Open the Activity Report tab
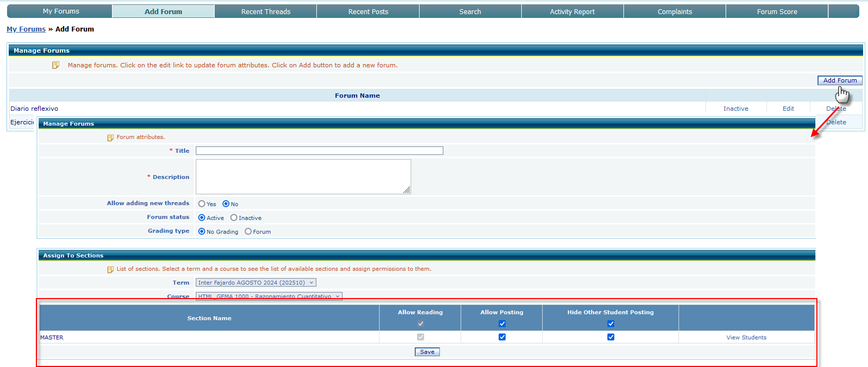The height and width of the screenshot is (367, 868). pyautogui.click(x=572, y=11)
